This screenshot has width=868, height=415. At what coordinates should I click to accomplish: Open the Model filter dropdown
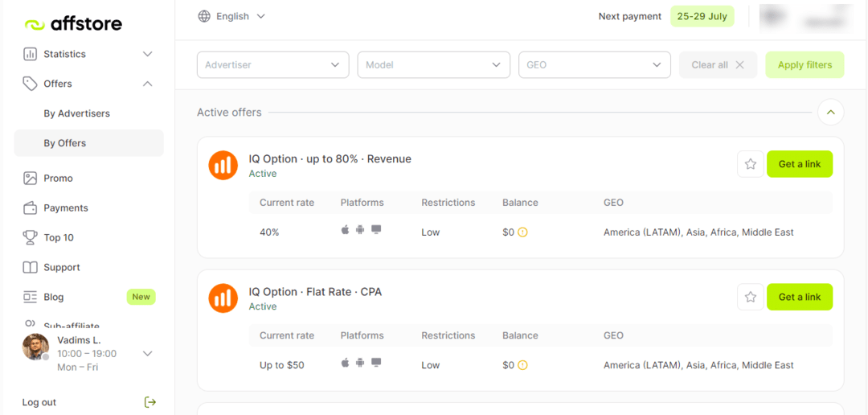pos(433,65)
